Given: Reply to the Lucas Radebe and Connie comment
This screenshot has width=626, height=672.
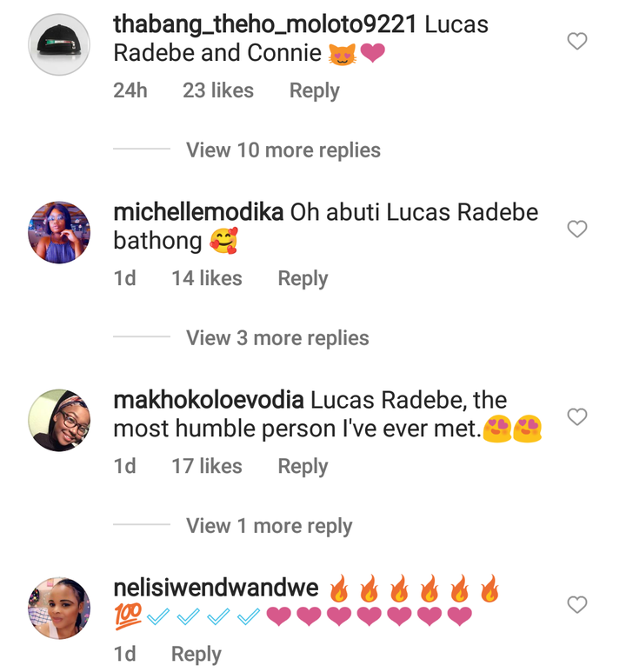Looking at the screenshot, I should 314,91.
